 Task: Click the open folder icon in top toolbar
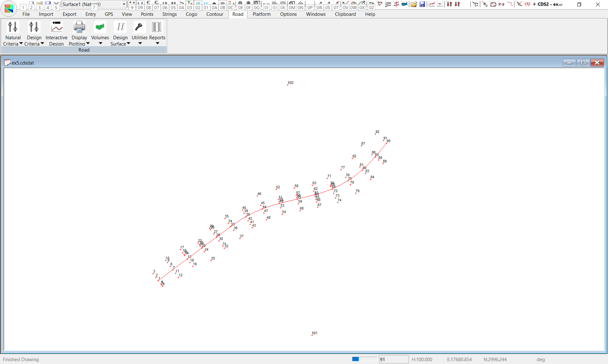pos(414,4)
